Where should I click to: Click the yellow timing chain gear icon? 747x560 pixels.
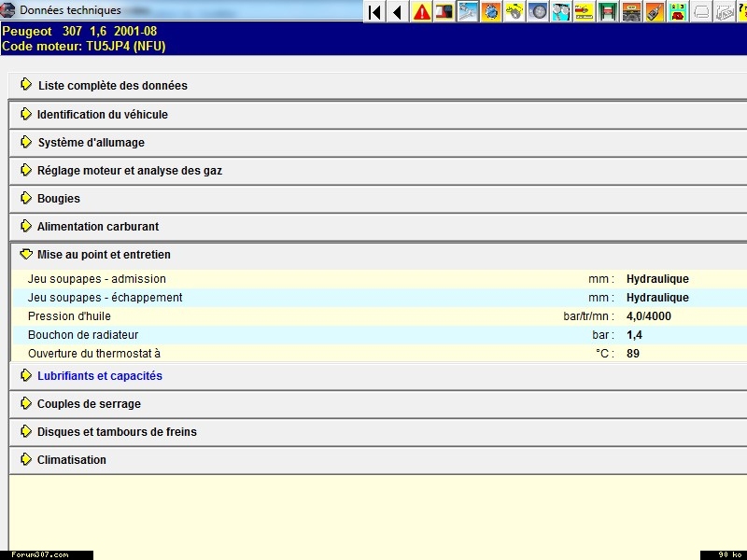[514, 11]
